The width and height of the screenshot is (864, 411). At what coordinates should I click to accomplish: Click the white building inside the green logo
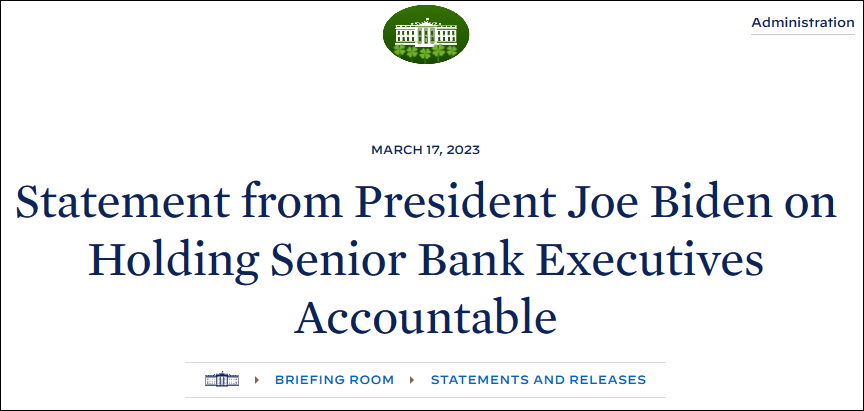(425, 32)
